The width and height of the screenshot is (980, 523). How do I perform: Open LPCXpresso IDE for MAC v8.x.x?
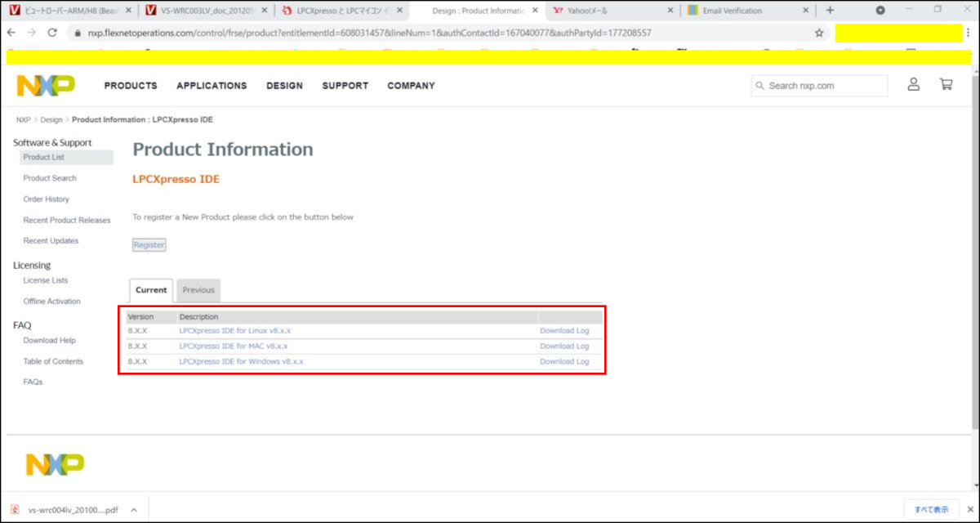click(234, 346)
